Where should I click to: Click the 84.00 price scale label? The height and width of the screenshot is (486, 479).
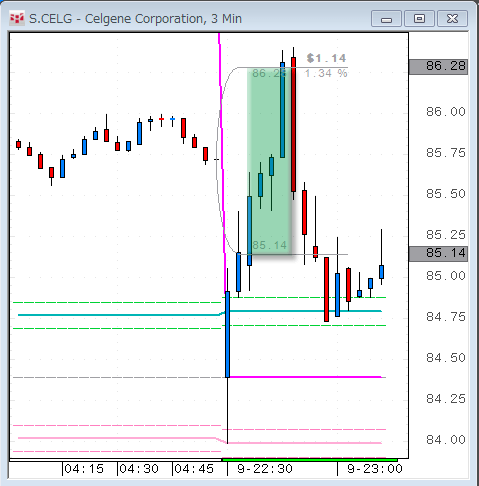[446, 440]
